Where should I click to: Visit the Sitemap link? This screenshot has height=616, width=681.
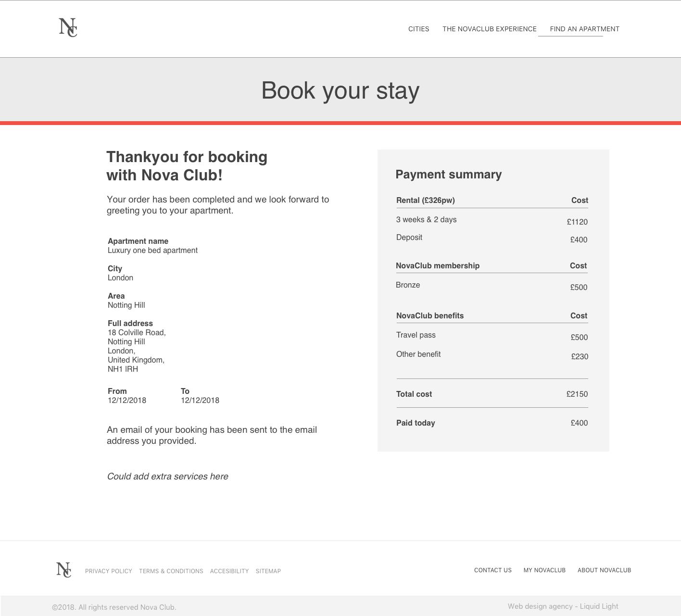tap(268, 571)
